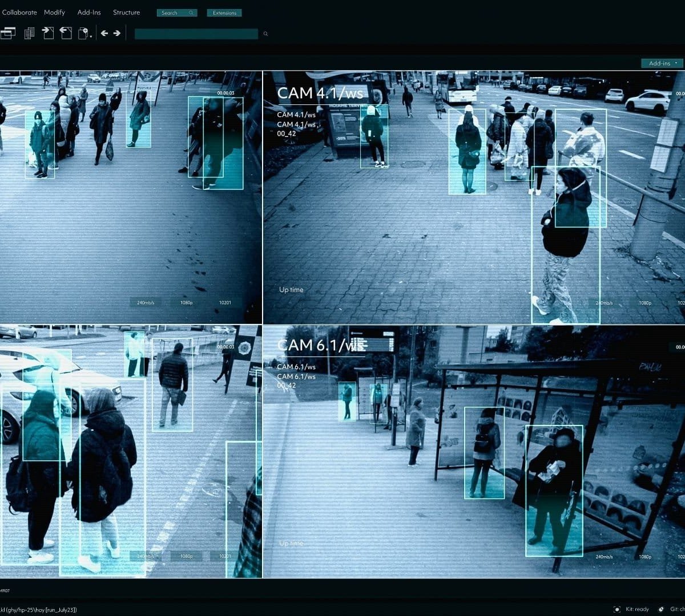Click the new document plus icon
The width and height of the screenshot is (685, 616).
point(83,34)
